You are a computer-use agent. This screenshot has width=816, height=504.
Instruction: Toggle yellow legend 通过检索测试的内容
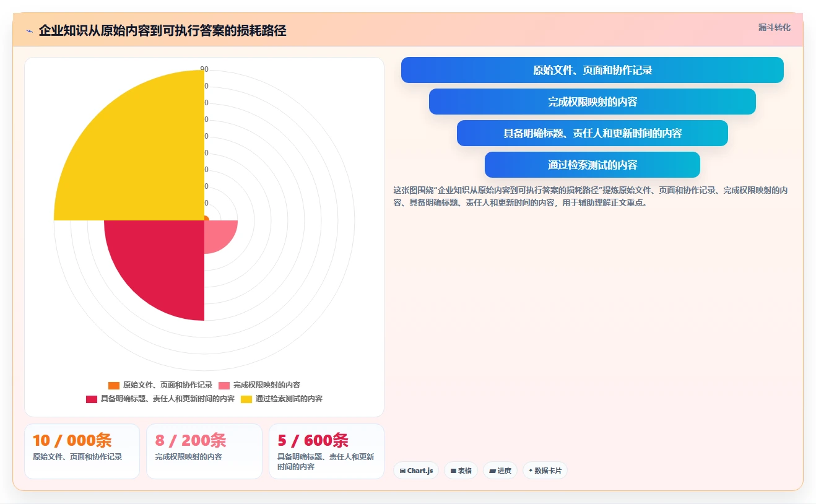click(x=281, y=399)
